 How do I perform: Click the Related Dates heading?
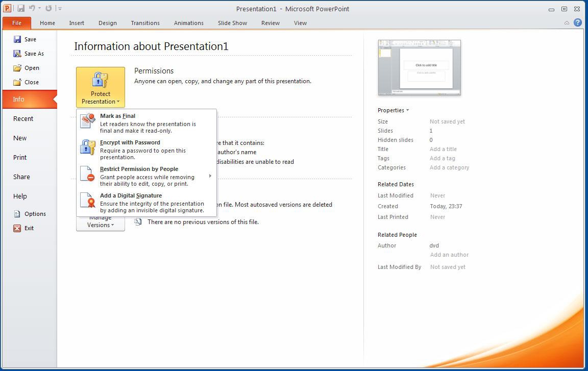tap(396, 184)
